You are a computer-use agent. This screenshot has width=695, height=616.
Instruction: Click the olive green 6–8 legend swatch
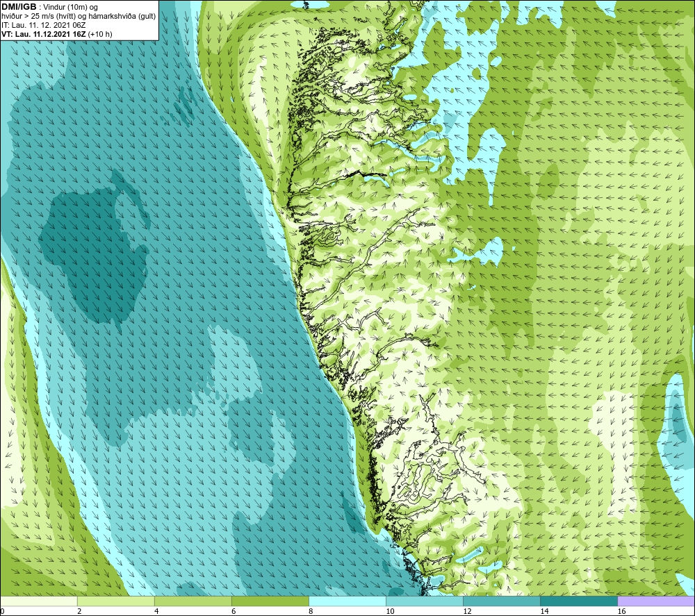click(270, 601)
